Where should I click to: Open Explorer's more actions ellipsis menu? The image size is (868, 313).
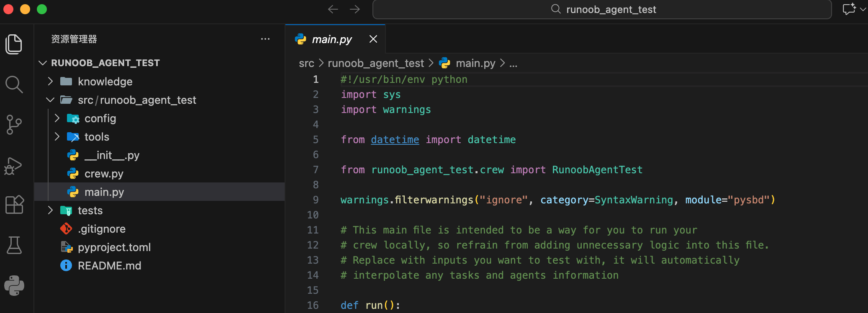265,39
